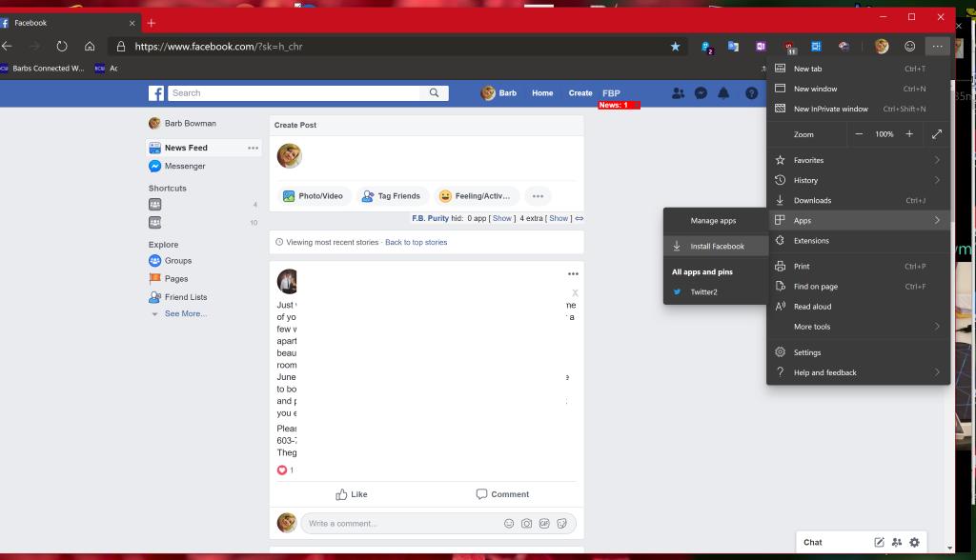Screen dimensions: 976x560
Task: Click the Facebook Search field
Action: tap(294, 92)
